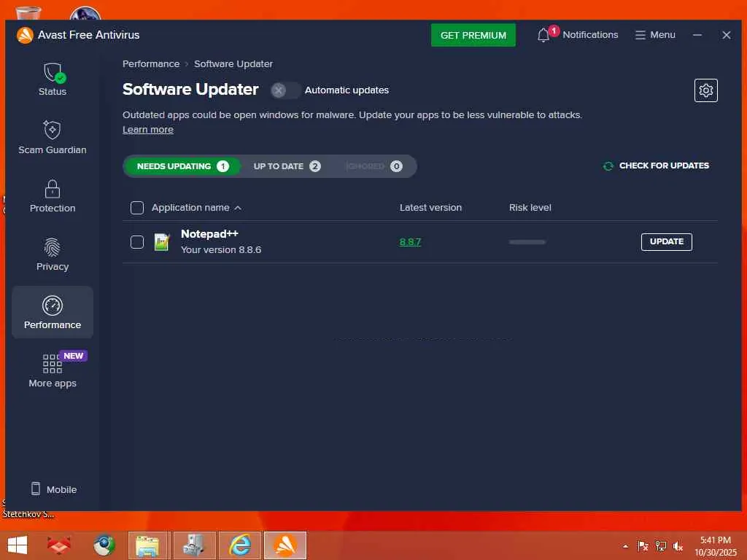Sort by Application name arrow
This screenshot has height=560, width=747.
[x=238, y=208]
